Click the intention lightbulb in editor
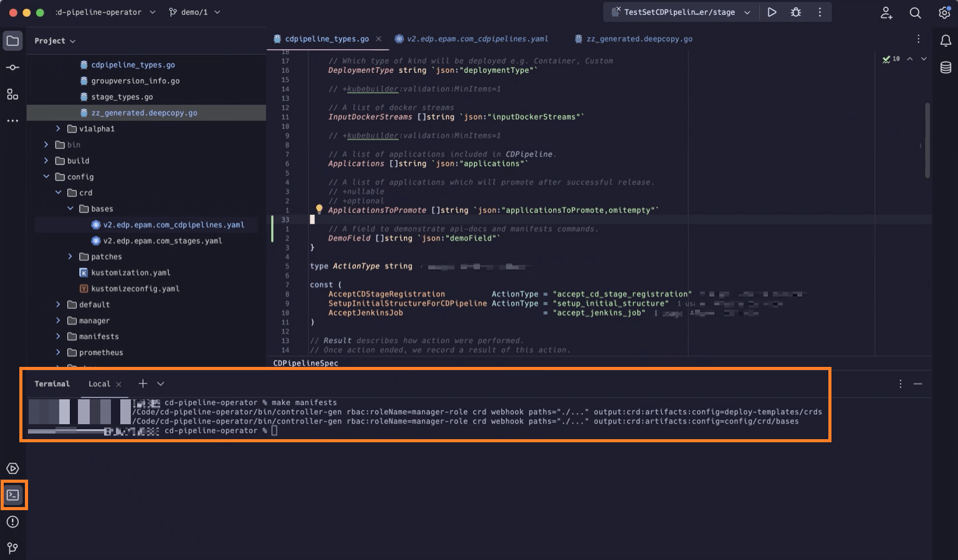This screenshot has height=560, width=958. pyautogui.click(x=319, y=209)
